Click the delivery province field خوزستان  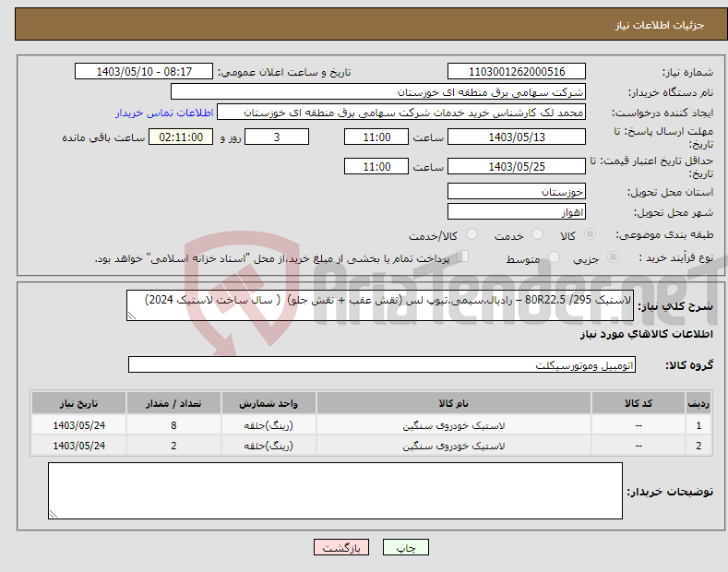coord(517,191)
